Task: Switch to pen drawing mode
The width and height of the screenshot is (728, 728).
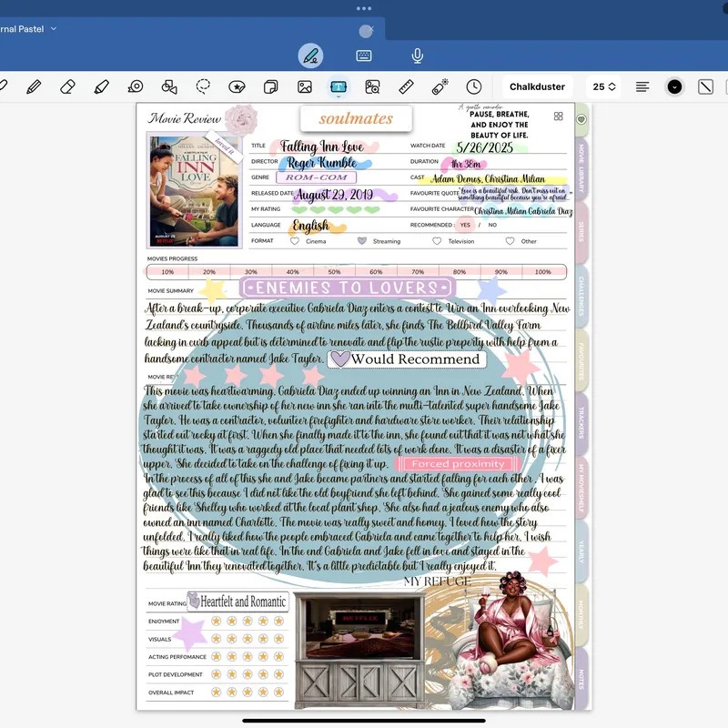Action: [x=310, y=56]
